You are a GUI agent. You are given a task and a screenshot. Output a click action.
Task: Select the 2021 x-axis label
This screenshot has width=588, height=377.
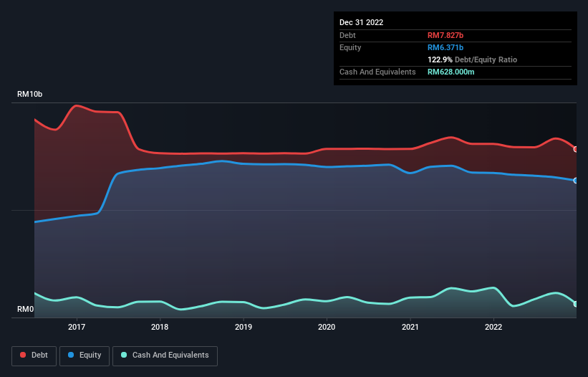click(x=410, y=327)
